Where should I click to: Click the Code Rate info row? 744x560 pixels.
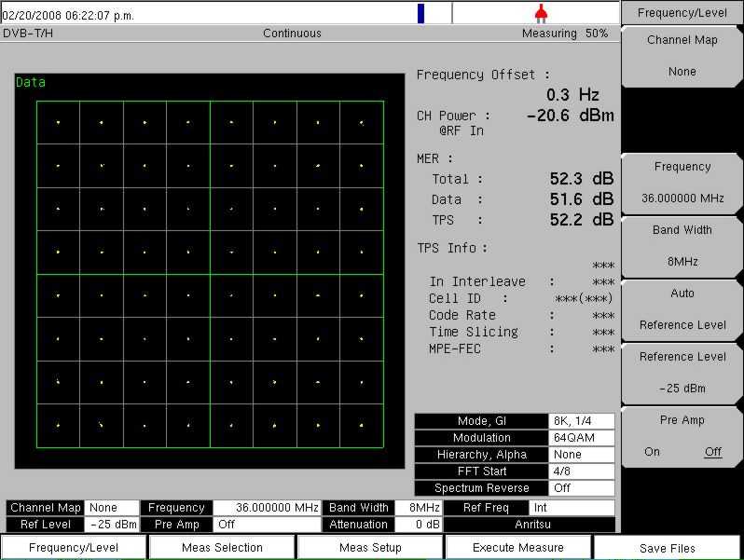pyautogui.click(x=520, y=315)
